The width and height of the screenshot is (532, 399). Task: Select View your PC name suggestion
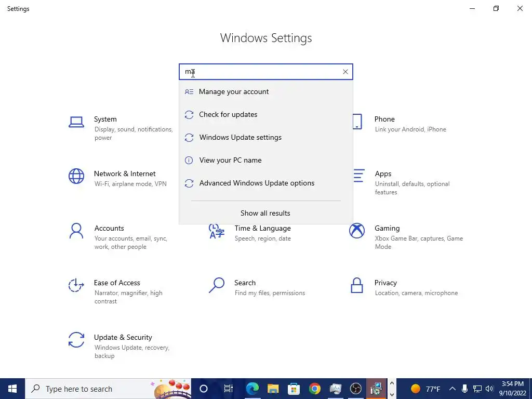point(266,160)
